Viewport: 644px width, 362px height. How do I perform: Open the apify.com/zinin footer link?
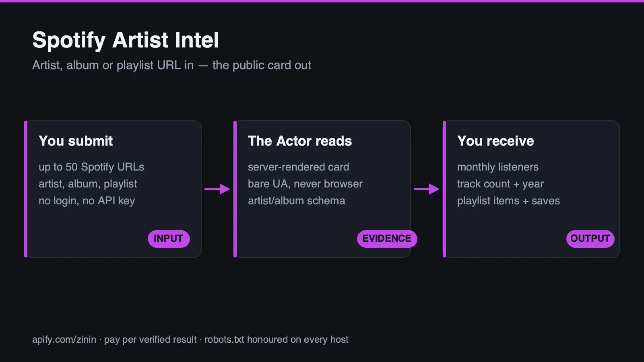64,339
